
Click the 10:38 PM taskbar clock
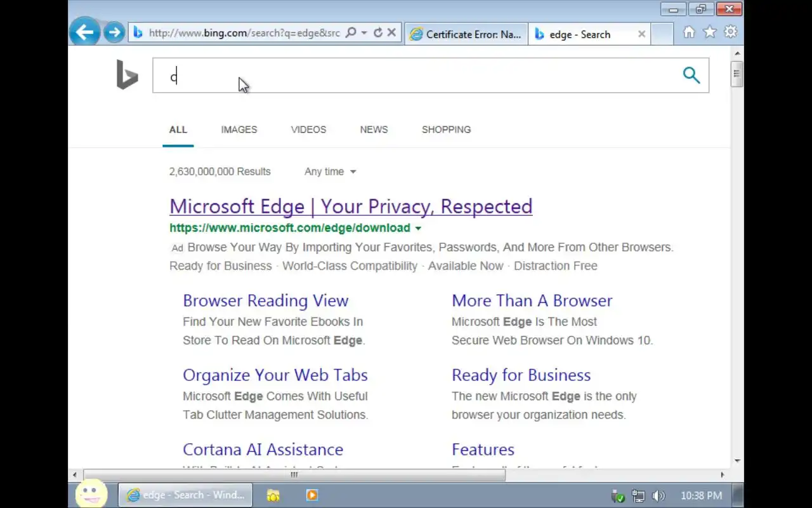pos(701,495)
